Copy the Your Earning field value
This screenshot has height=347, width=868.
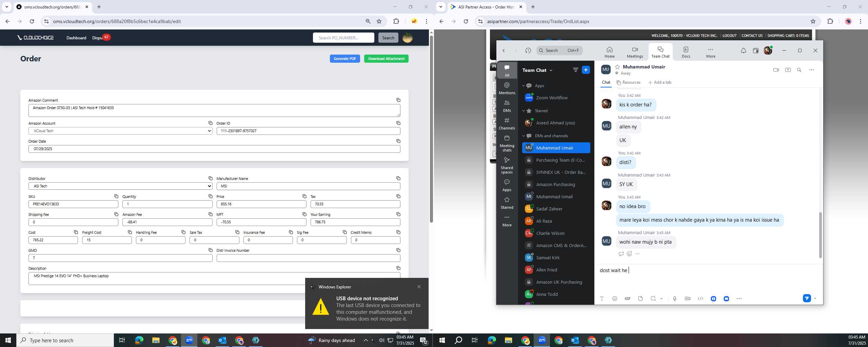coord(398,214)
